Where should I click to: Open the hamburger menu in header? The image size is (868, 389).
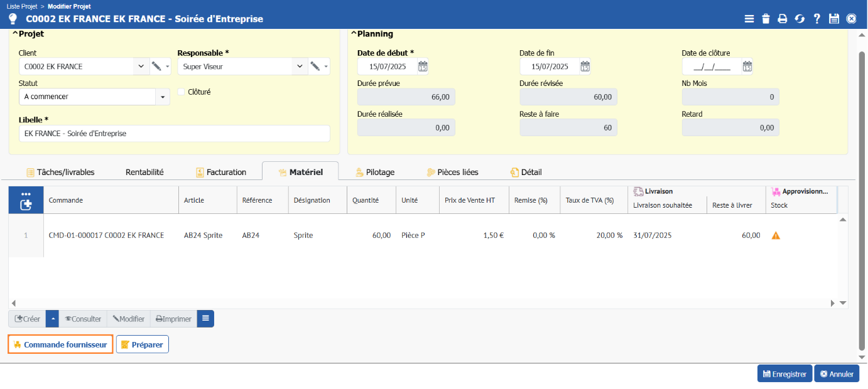pyautogui.click(x=749, y=19)
